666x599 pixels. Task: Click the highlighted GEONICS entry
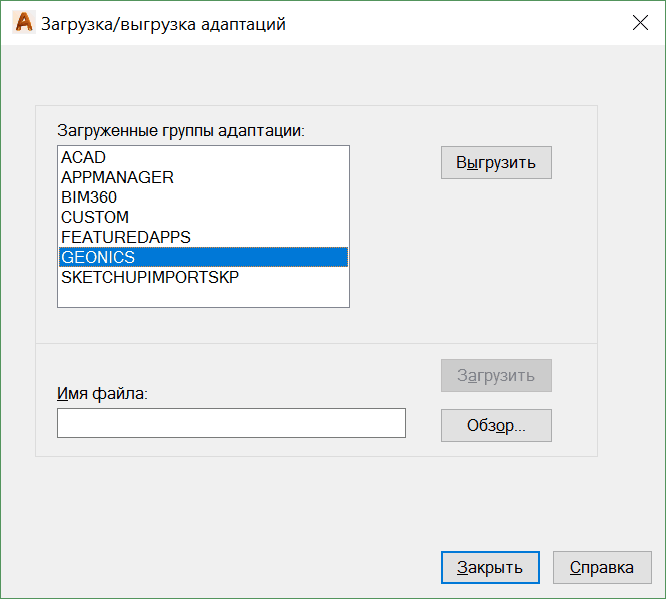[98, 258]
